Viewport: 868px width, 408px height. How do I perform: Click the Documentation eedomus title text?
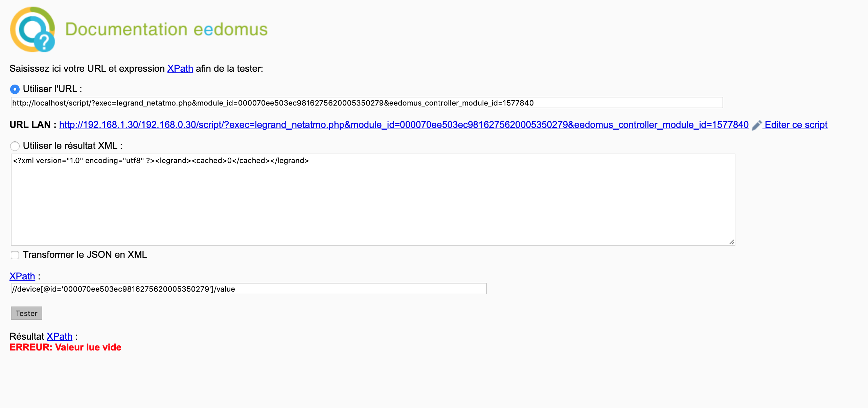(166, 29)
